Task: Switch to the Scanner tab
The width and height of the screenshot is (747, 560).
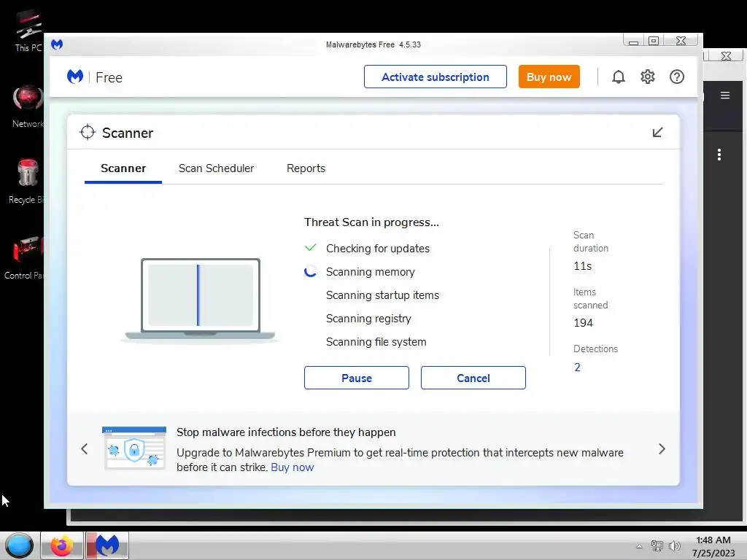Action: (123, 168)
